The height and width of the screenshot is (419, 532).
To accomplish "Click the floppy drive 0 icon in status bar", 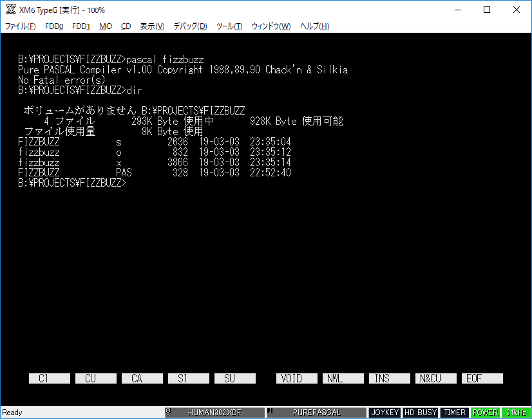I will (x=168, y=411).
